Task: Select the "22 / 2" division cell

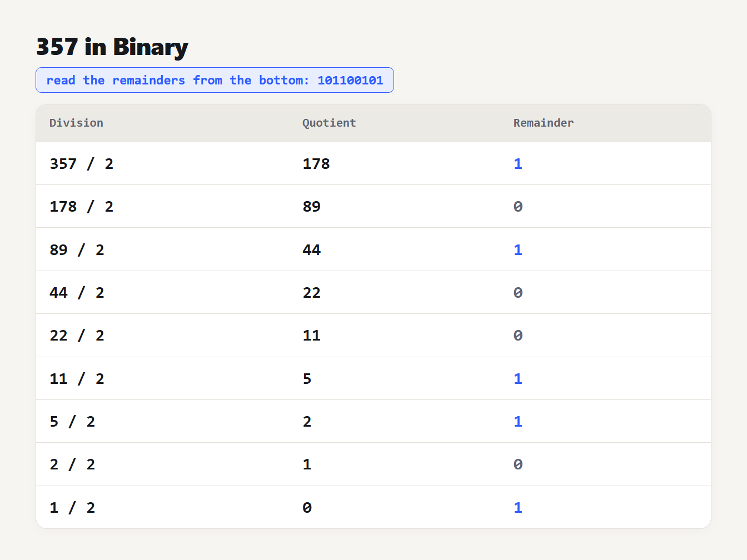Action: [77, 336]
